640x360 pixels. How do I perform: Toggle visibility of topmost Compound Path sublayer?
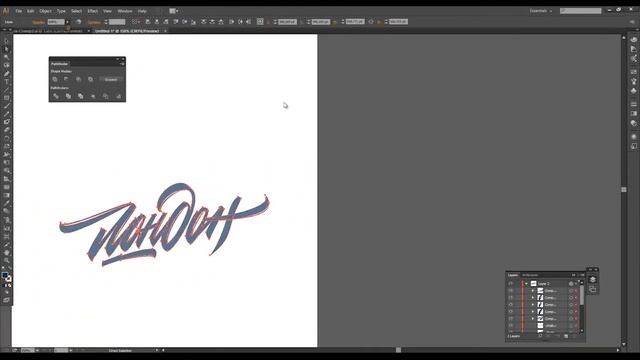click(511, 291)
